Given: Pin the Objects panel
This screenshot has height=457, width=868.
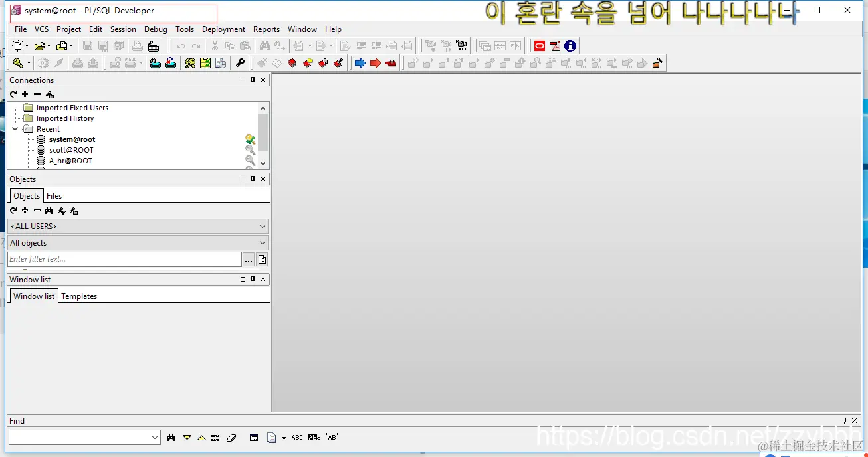Looking at the screenshot, I should (253, 179).
